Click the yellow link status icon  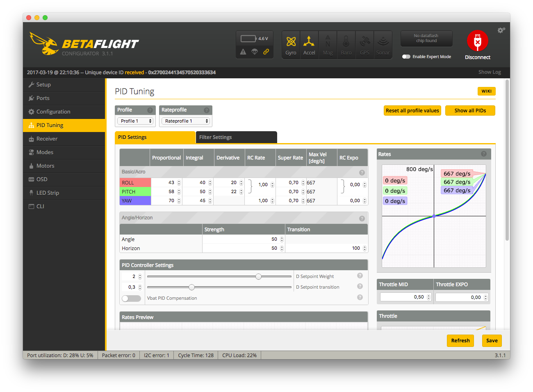click(266, 52)
